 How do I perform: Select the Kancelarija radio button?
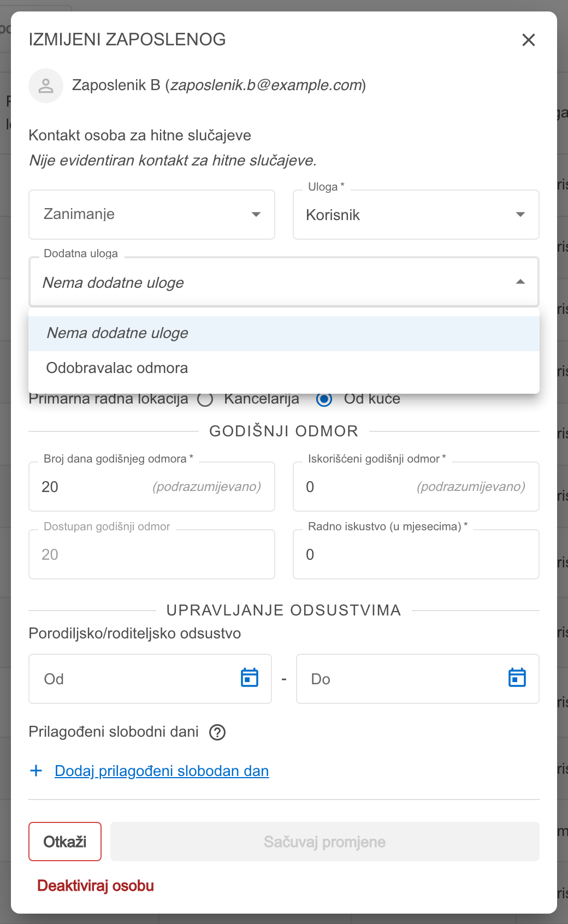pos(205,400)
